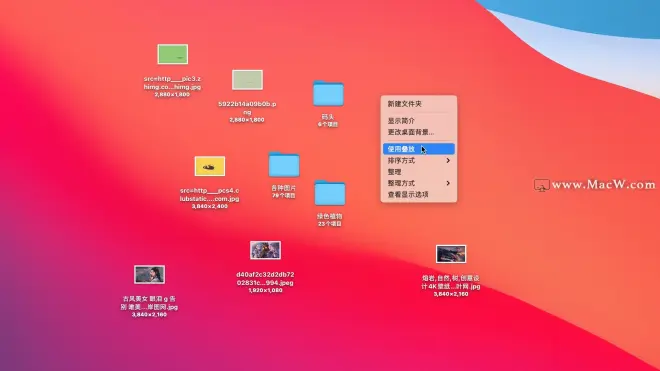Select the 古风美女 jpg image thumbnail

pyautogui.click(x=149, y=275)
